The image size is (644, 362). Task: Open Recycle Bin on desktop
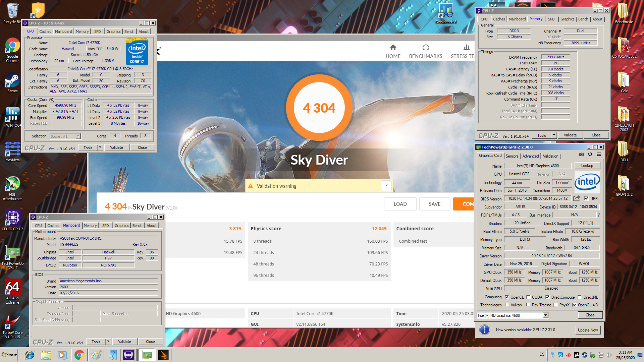[x=12, y=13]
